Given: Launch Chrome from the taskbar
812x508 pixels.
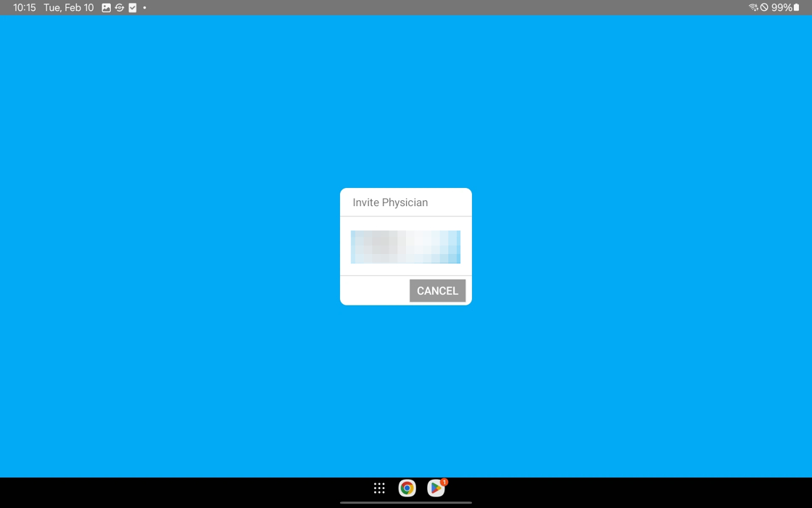Looking at the screenshot, I should pyautogui.click(x=407, y=488).
